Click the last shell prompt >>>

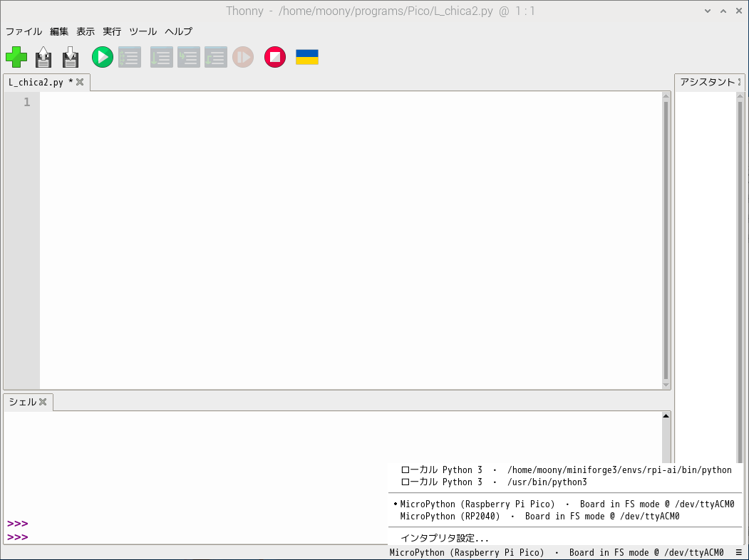18,537
